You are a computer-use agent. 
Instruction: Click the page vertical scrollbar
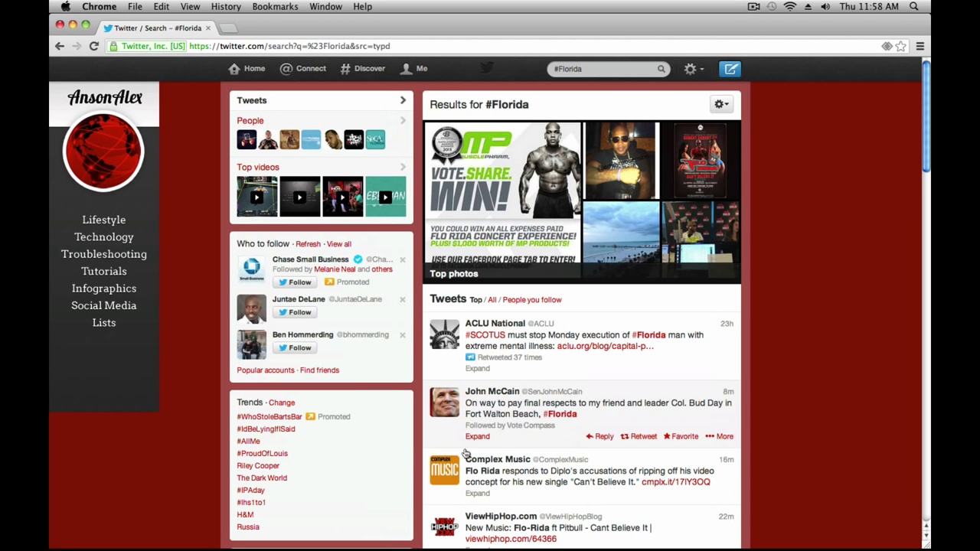(x=926, y=117)
